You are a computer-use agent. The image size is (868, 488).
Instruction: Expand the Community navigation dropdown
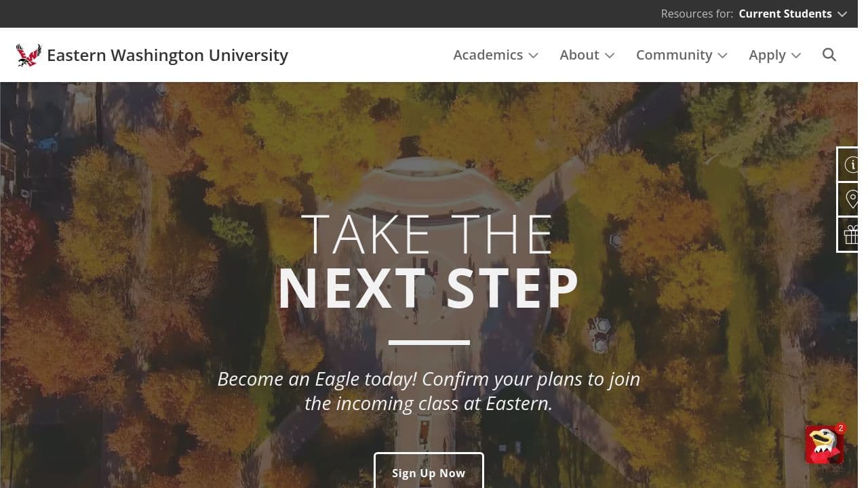682,55
